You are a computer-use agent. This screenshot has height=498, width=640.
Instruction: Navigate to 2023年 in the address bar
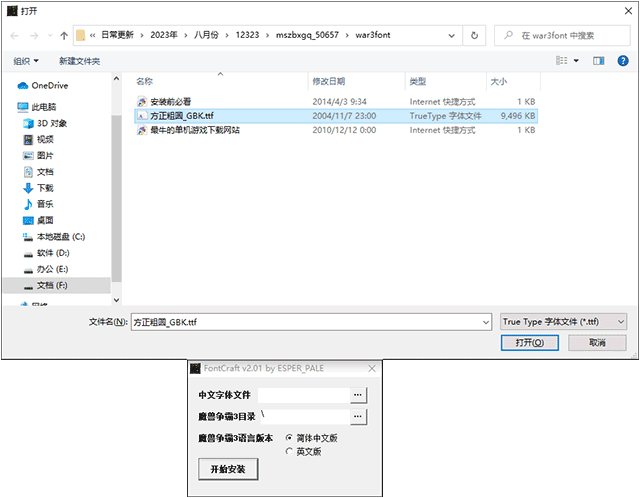coord(164,35)
